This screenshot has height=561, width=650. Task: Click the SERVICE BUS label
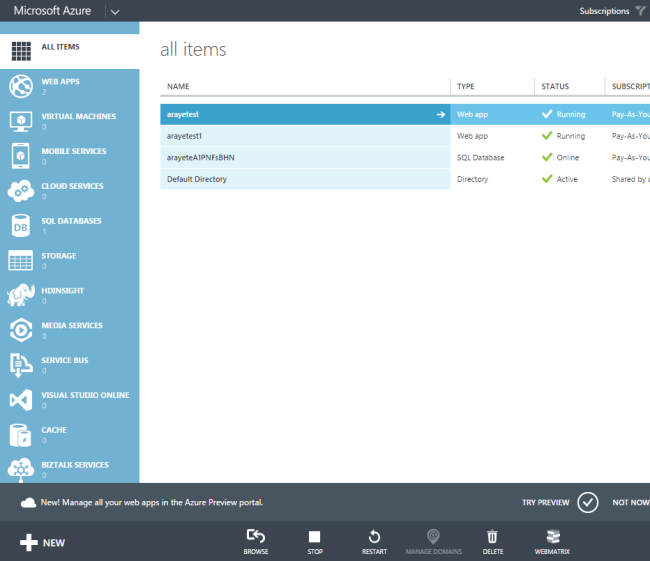[65, 360]
